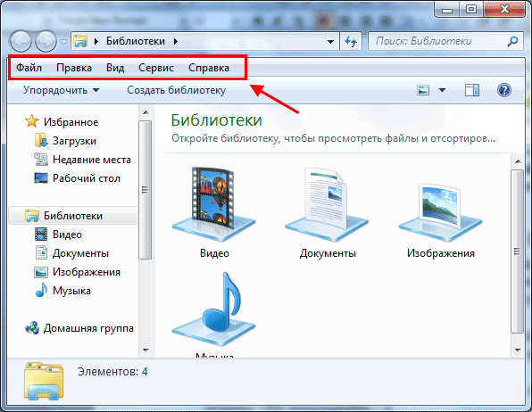
Task: Select the Документы library large icon
Action: [327, 203]
